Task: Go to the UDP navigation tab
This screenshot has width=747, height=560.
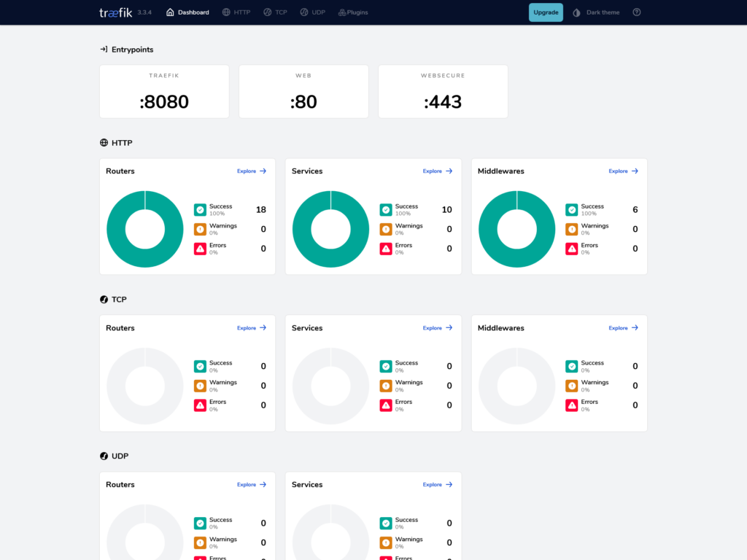Action: (312, 12)
